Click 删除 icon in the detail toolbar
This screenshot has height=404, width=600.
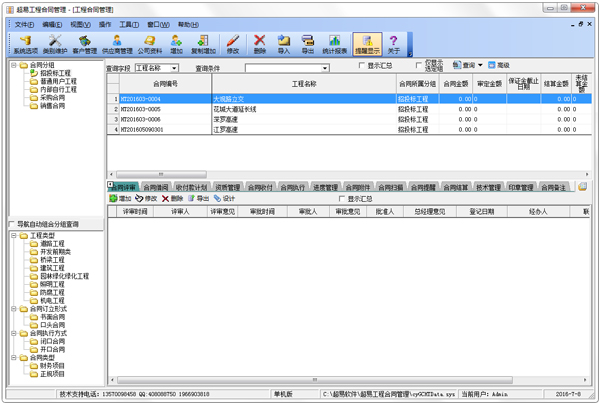pyautogui.click(x=172, y=198)
